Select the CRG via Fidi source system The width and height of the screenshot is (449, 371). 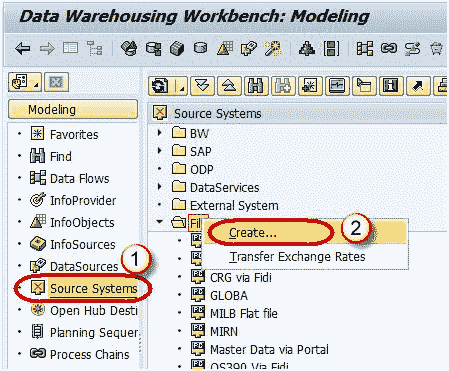coord(241,277)
